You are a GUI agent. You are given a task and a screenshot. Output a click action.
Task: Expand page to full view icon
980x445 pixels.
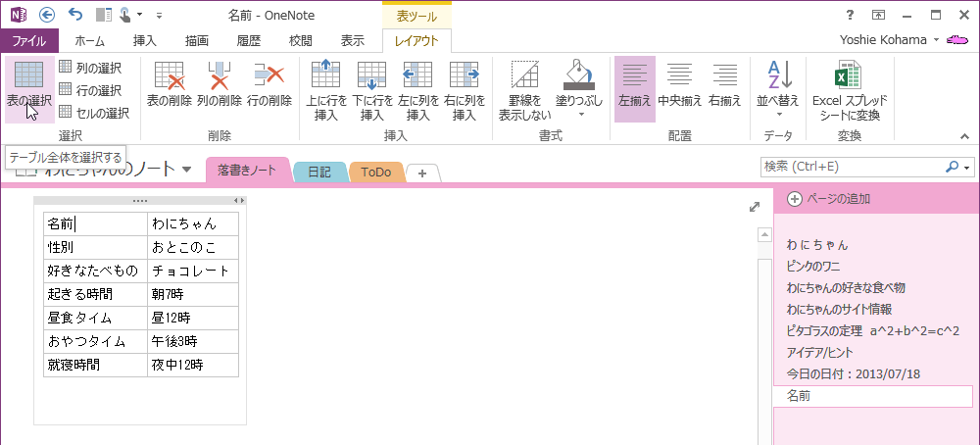754,207
